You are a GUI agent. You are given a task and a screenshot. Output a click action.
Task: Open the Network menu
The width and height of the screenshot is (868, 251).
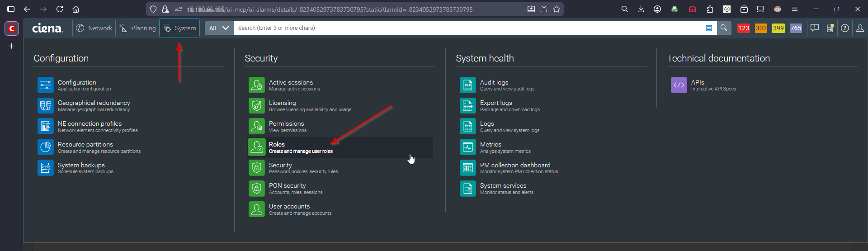(x=94, y=28)
